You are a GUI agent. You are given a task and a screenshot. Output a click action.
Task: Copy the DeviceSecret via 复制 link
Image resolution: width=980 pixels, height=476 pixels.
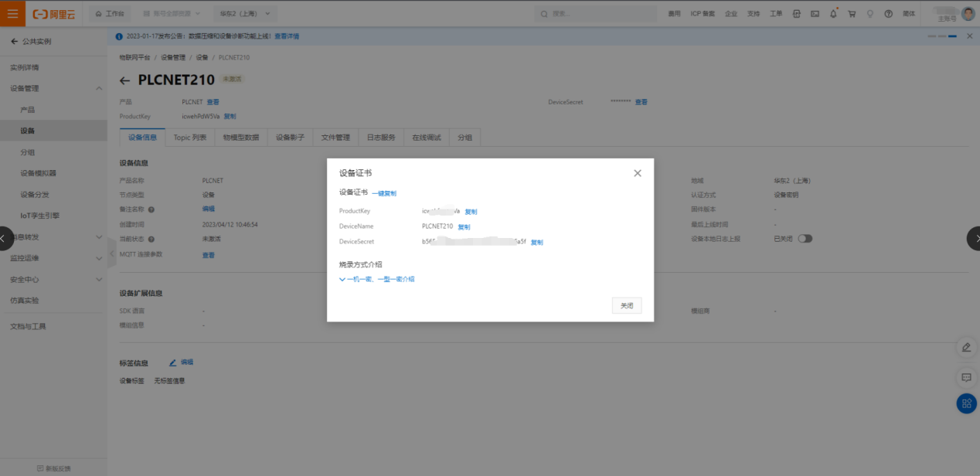click(536, 242)
